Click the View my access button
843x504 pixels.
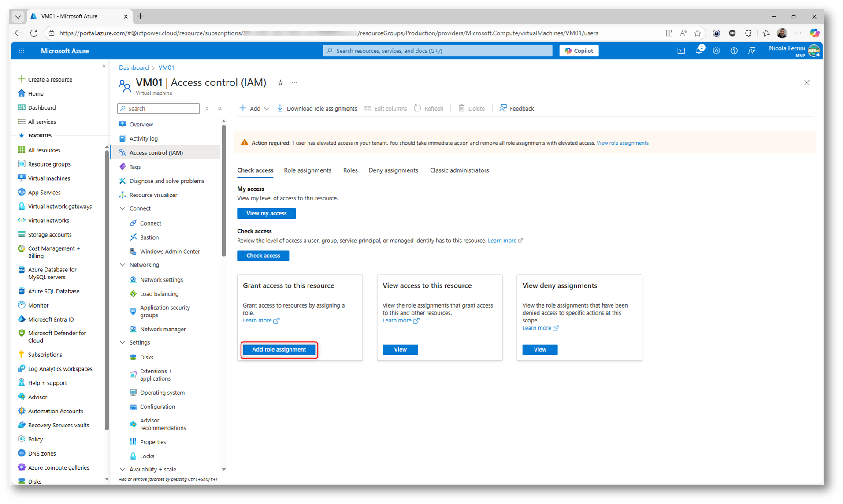click(x=266, y=213)
